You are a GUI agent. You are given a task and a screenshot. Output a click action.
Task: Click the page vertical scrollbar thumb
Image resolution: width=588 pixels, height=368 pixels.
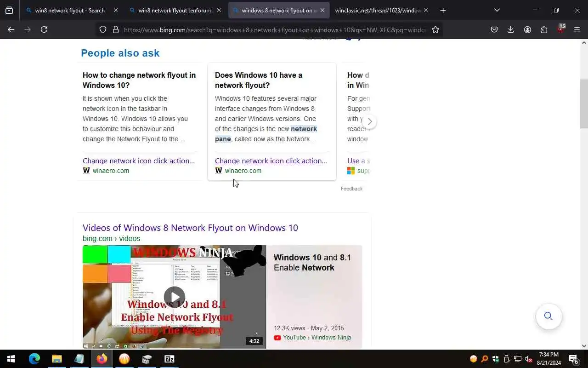584,103
